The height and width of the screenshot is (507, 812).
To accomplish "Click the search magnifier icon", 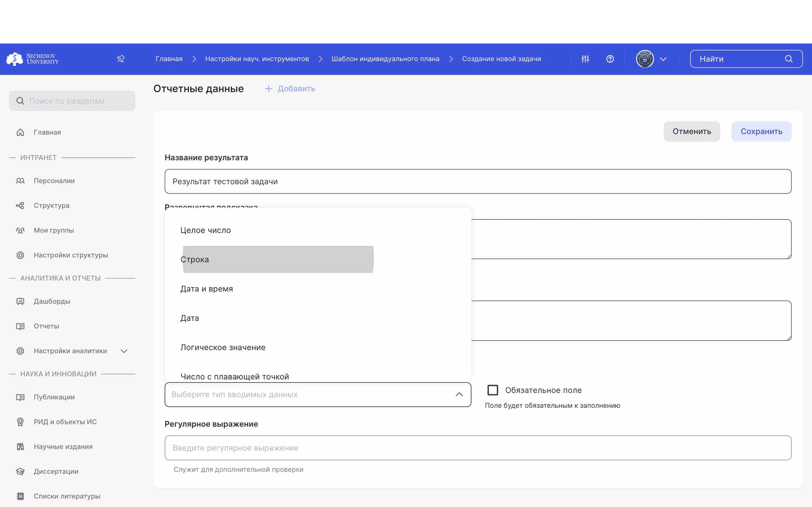I will click(x=789, y=59).
